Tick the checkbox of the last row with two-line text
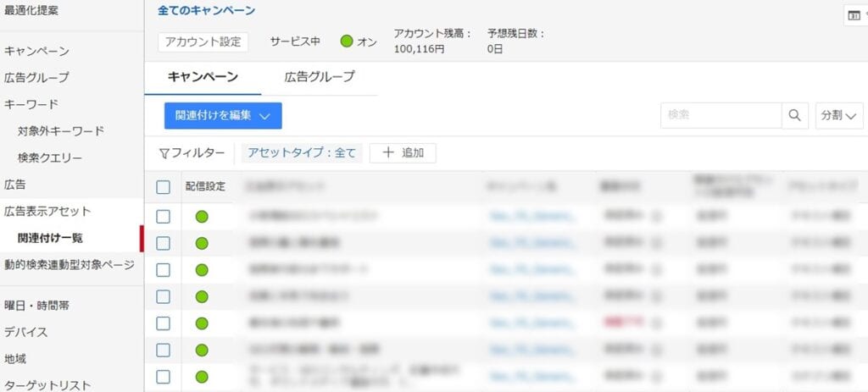Viewport: 868px width, 392px height. coord(163,377)
